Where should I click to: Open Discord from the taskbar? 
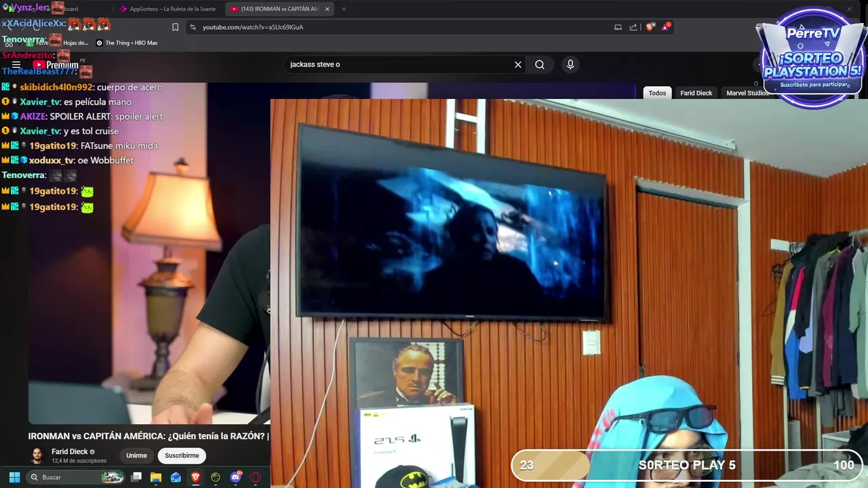236,477
